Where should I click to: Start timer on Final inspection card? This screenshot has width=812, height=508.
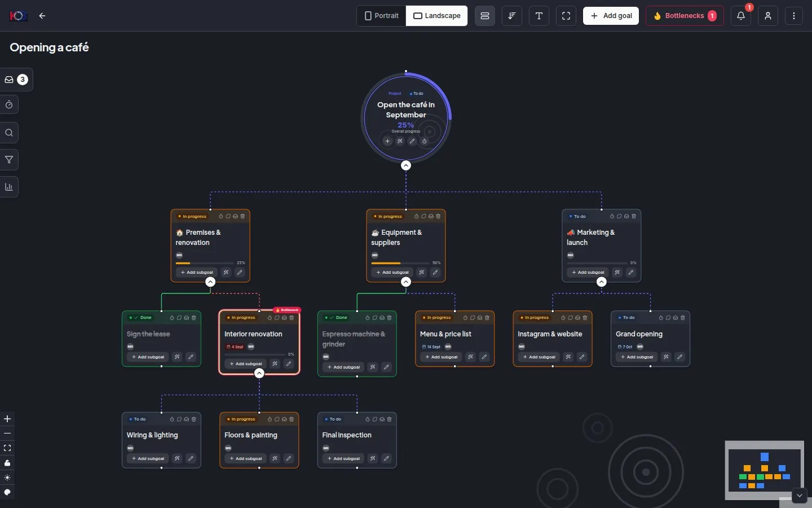pyautogui.click(x=368, y=419)
